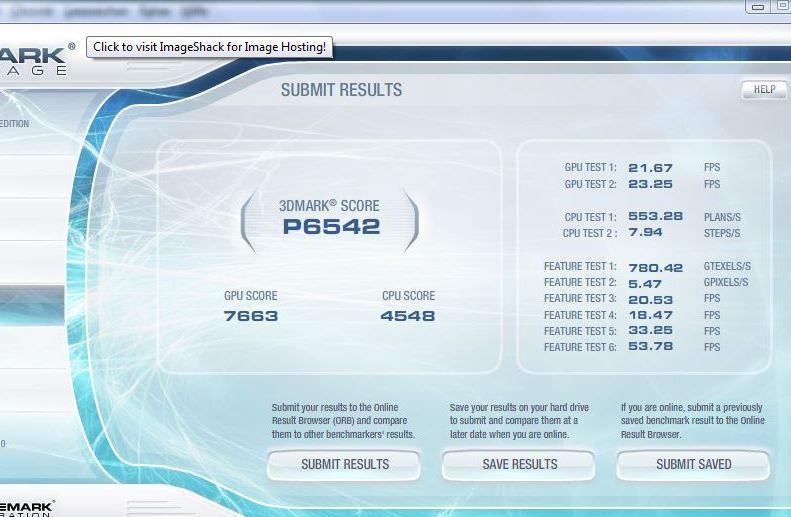This screenshot has height=517, width=791.
Task: Click the ImageShack image hosting tooltip
Action: click(209, 47)
